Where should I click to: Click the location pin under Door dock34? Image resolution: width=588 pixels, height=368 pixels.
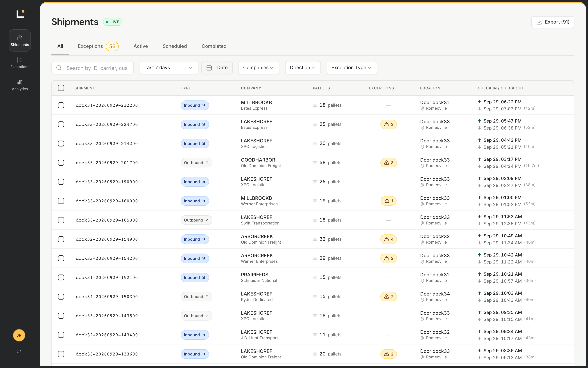pyautogui.click(x=422, y=300)
